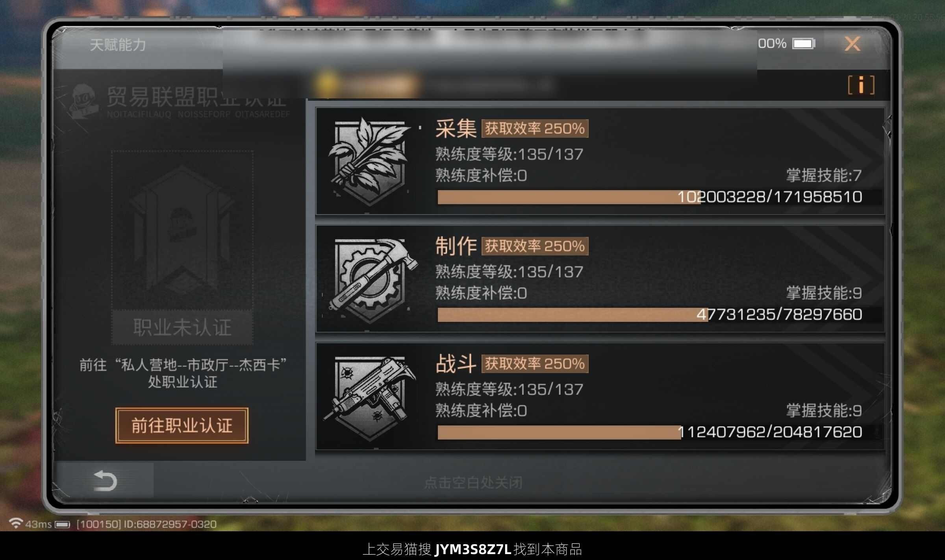Click the uncertified profession banner image

182,231
